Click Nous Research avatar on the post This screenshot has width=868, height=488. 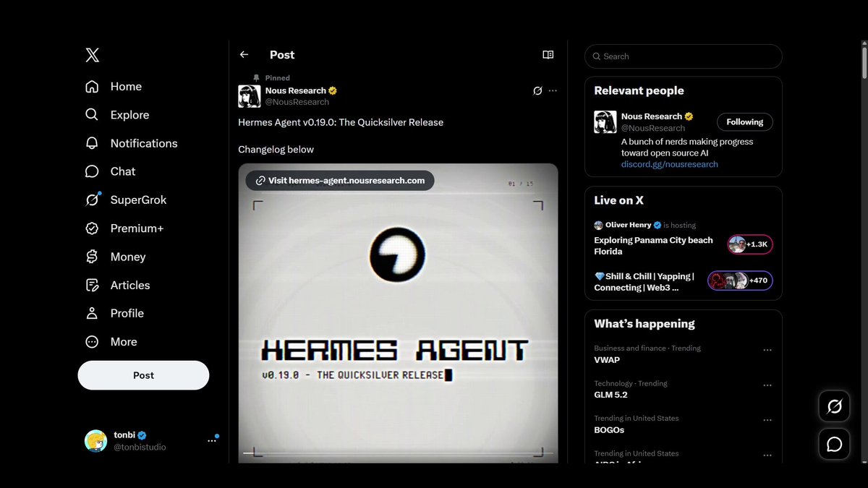[x=250, y=96]
